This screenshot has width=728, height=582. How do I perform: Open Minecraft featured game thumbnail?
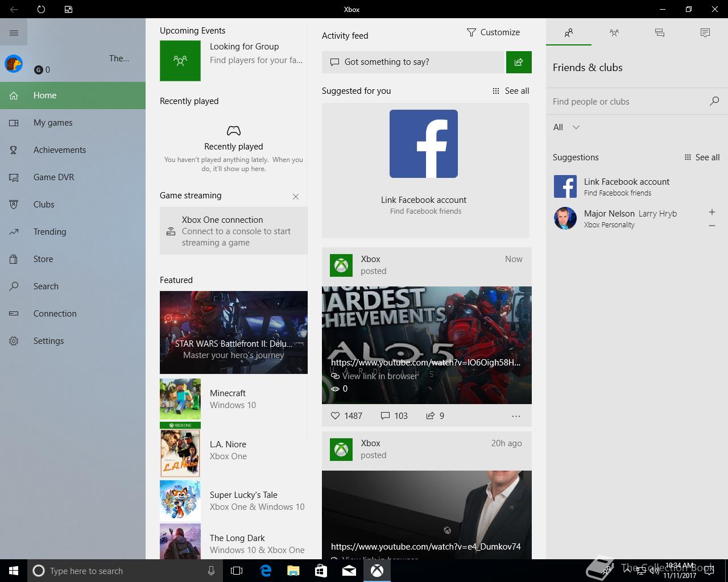point(180,399)
